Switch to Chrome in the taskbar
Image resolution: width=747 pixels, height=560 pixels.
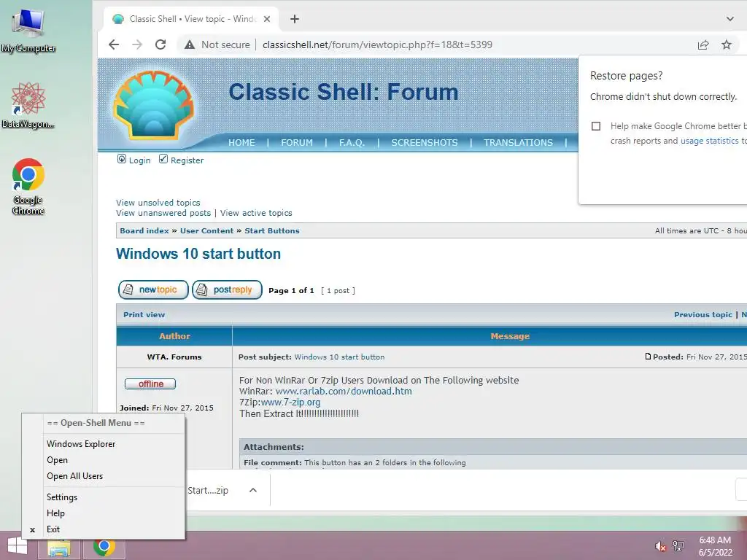click(104, 547)
